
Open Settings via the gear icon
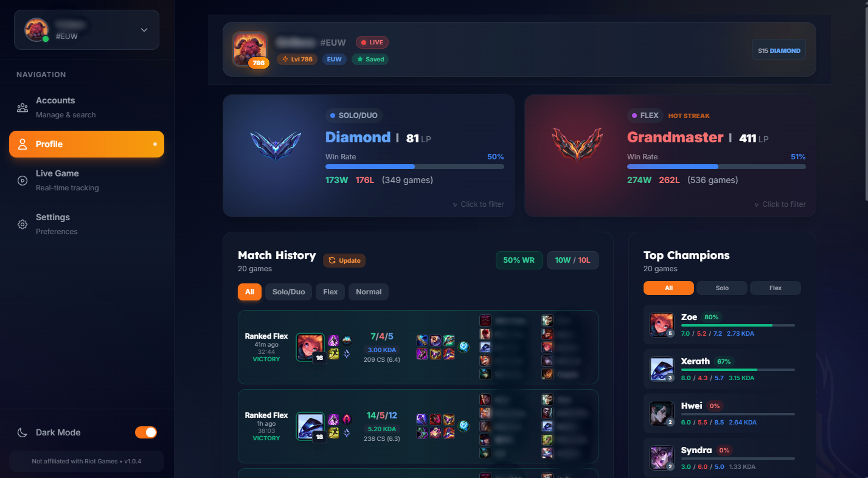click(x=23, y=224)
